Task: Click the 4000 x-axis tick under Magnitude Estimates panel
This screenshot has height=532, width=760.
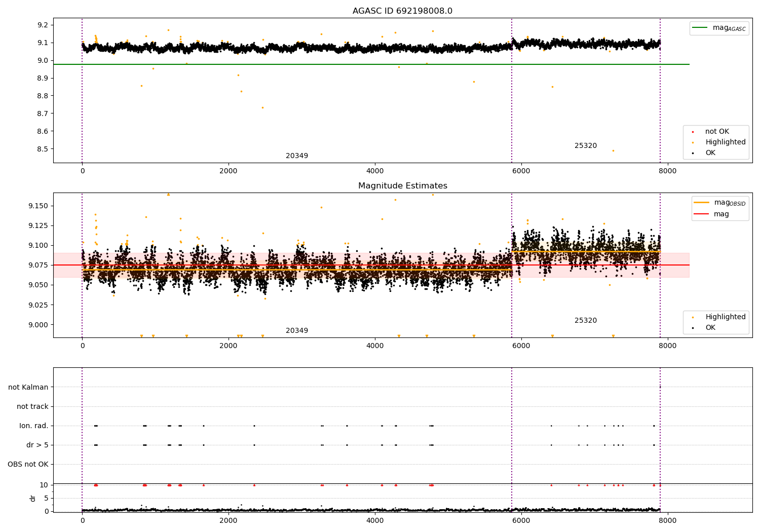Action: 375,346
